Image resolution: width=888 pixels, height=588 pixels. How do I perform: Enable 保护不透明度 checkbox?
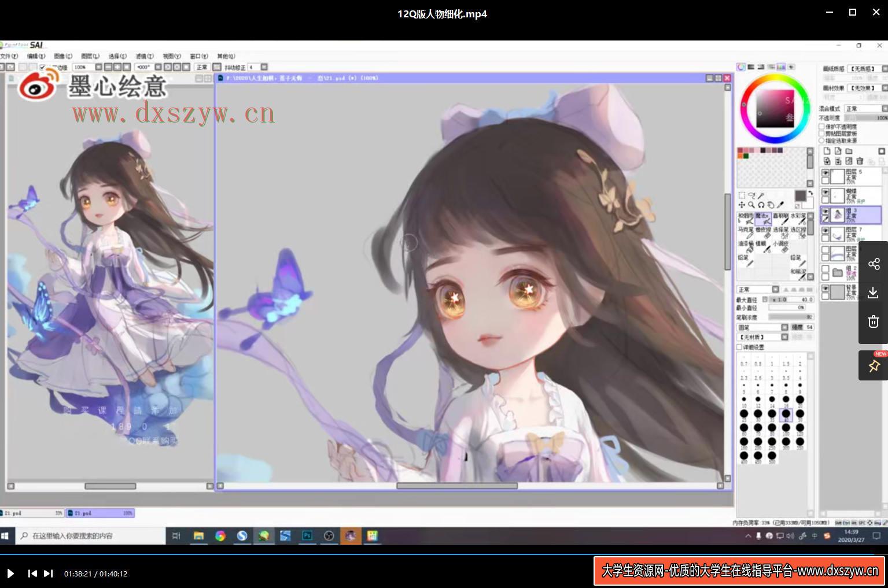click(x=821, y=127)
